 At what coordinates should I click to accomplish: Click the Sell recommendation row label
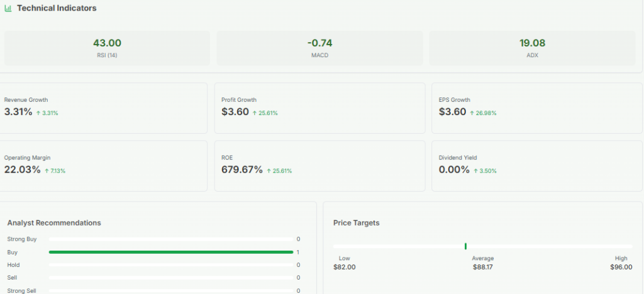click(12, 278)
